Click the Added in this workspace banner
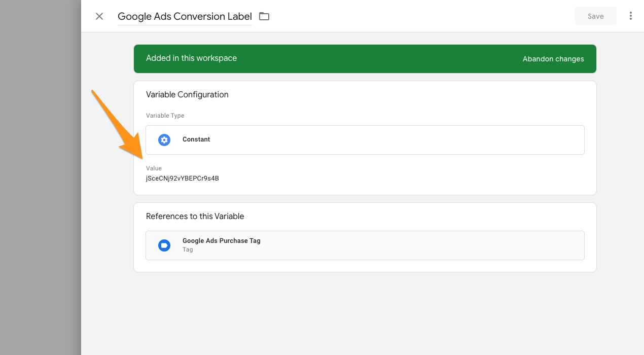Screen dimensions: 644x355 coord(365,59)
